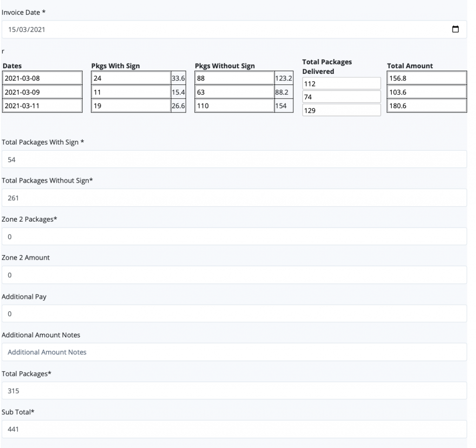
Task: Focus the Total Packages Without Sign field
Action: [x=234, y=198]
